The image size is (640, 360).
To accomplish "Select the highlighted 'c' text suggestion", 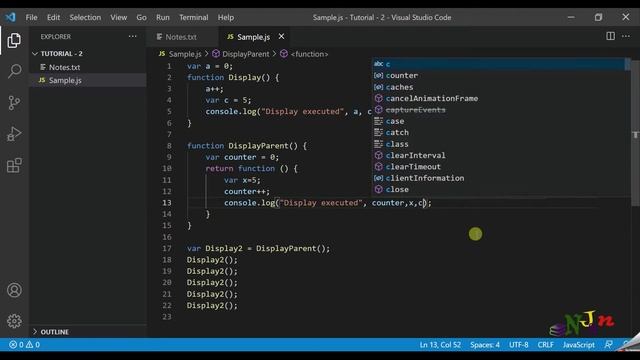I will [498, 64].
